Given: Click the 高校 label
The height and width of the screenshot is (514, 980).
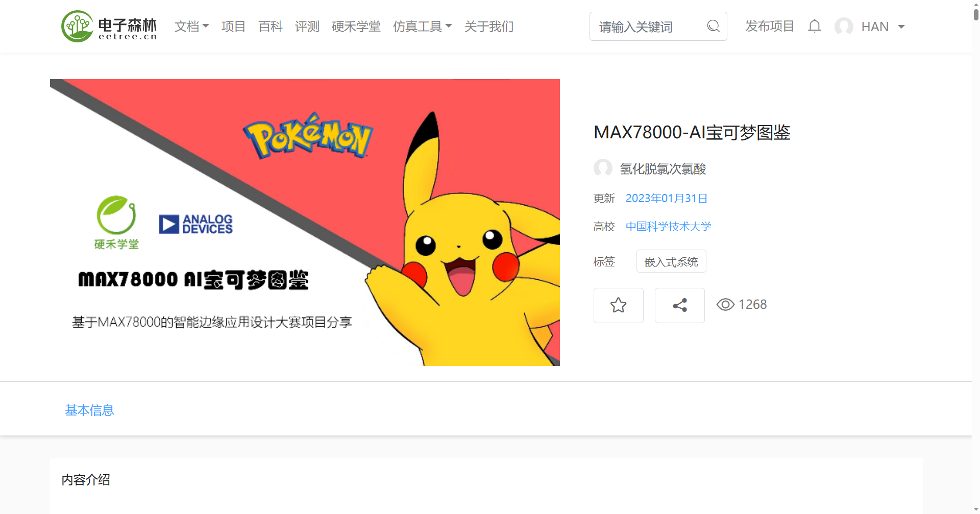Looking at the screenshot, I should coord(604,227).
